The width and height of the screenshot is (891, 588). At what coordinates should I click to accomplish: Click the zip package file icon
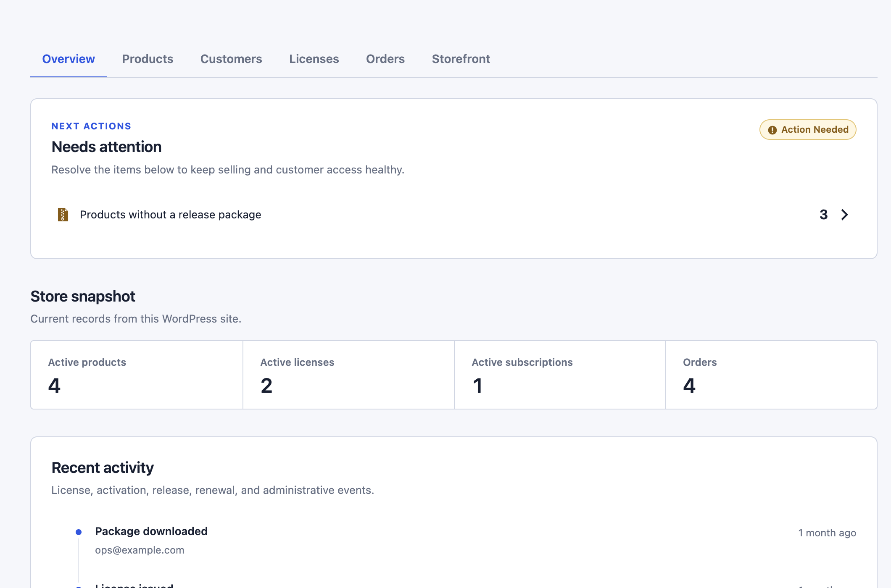63,215
